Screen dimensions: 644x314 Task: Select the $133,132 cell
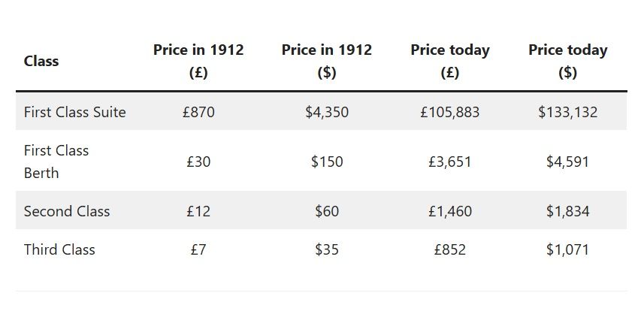(568, 112)
